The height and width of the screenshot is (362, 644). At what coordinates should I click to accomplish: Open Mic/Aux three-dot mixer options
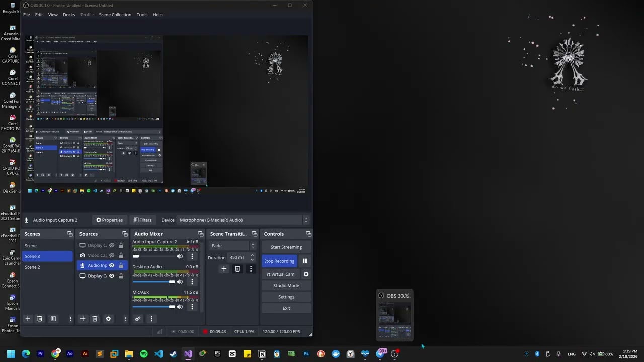click(x=192, y=307)
